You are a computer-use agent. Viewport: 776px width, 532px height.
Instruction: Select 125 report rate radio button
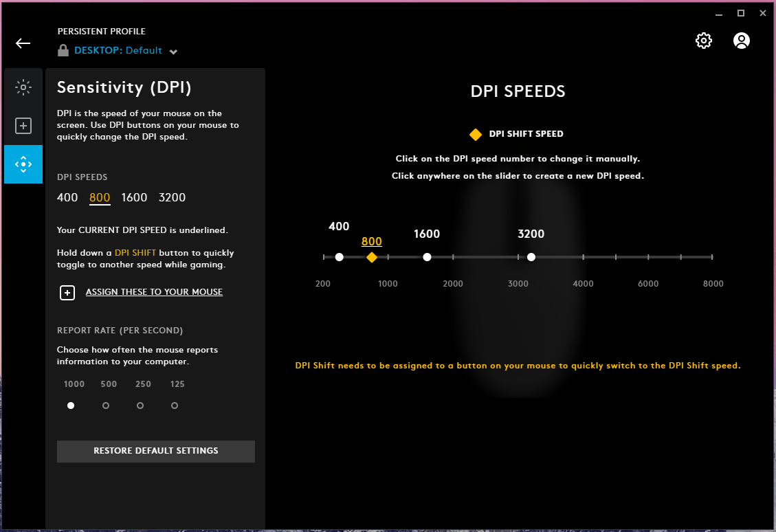click(x=174, y=406)
